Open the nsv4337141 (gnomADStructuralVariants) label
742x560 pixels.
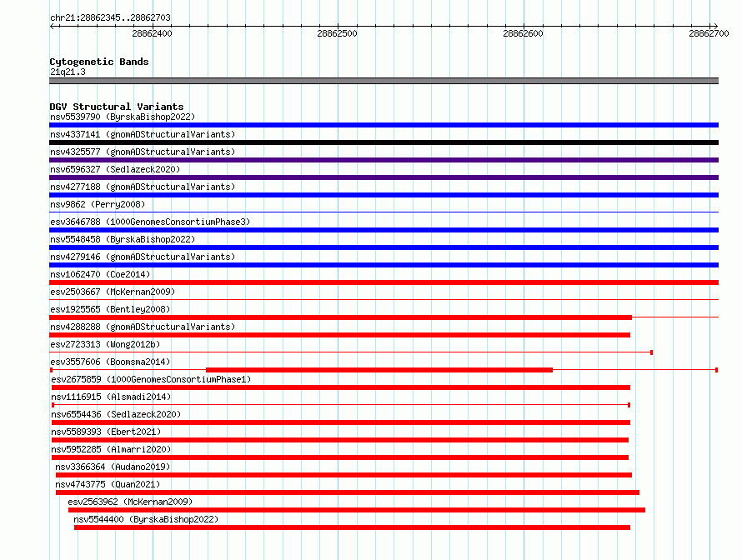(143, 134)
